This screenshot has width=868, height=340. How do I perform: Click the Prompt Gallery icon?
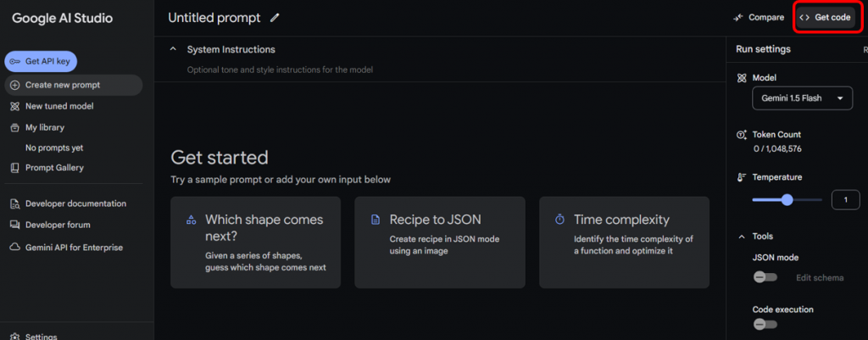(14, 168)
